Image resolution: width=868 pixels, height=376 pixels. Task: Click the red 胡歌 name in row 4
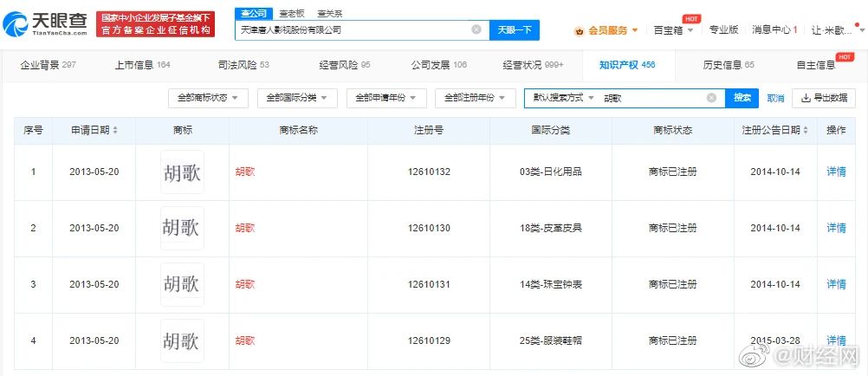[245, 340]
